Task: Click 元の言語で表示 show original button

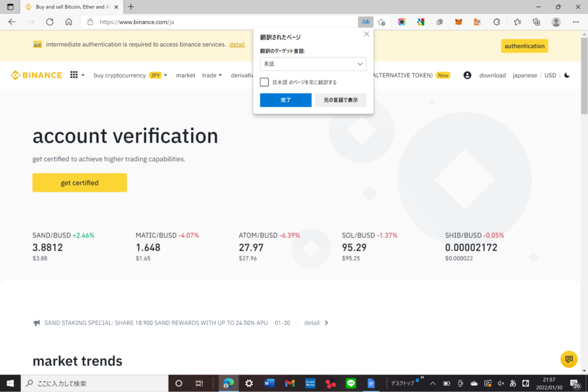Action: [x=341, y=100]
